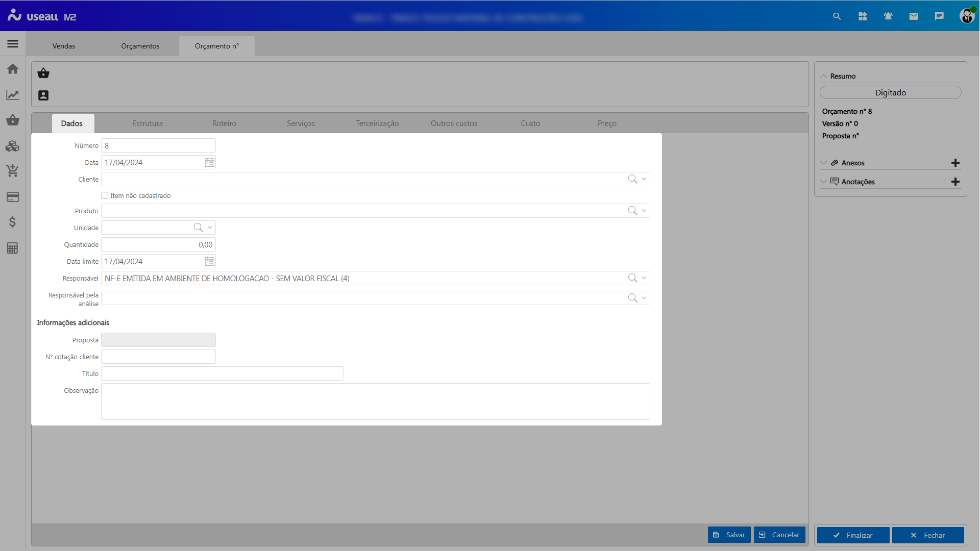Click the home icon in sidebar
The image size is (980, 551).
click(13, 69)
